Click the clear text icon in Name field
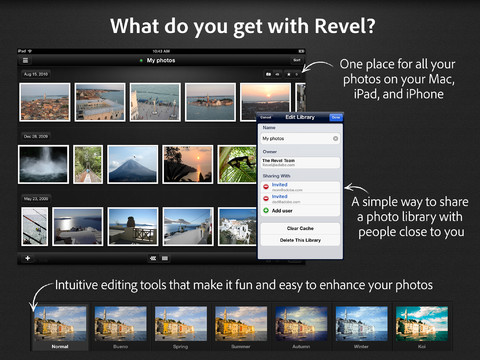The width and height of the screenshot is (480, 360). point(335,138)
